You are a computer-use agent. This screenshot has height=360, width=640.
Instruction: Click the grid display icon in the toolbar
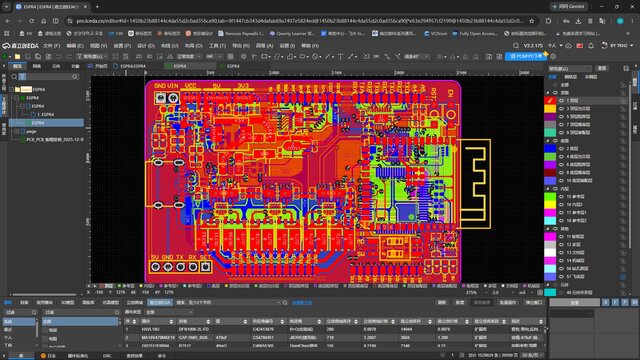(x=231, y=57)
